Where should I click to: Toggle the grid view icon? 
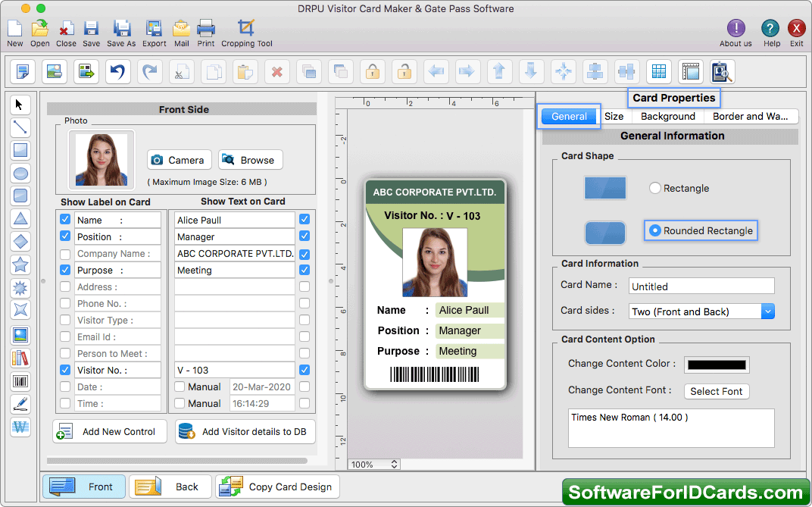[x=659, y=71]
